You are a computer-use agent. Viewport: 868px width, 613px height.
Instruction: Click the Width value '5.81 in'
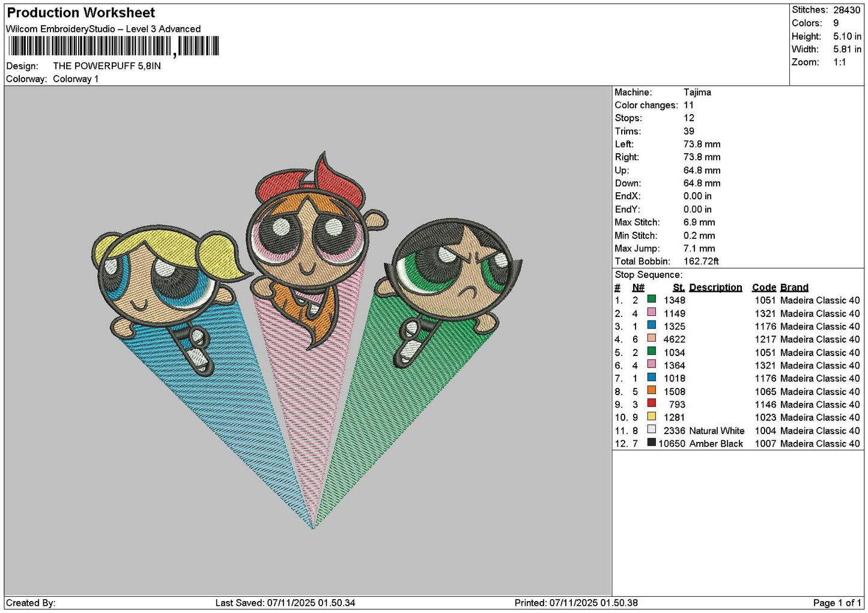pyautogui.click(x=848, y=49)
